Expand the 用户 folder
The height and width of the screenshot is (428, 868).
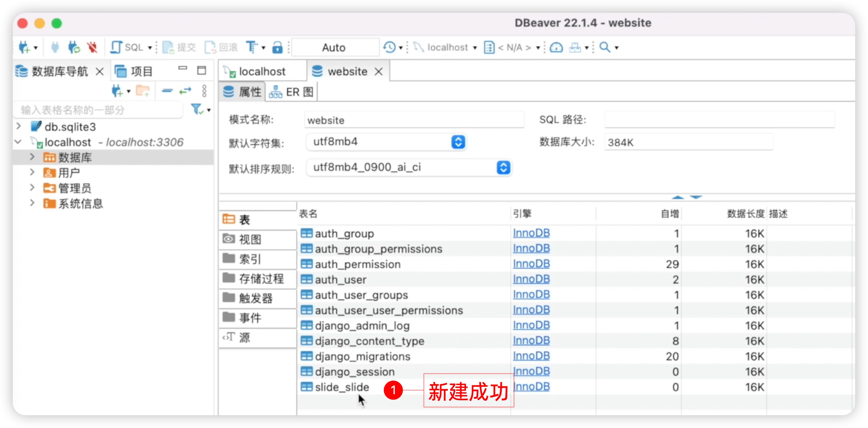pos(32,172)
